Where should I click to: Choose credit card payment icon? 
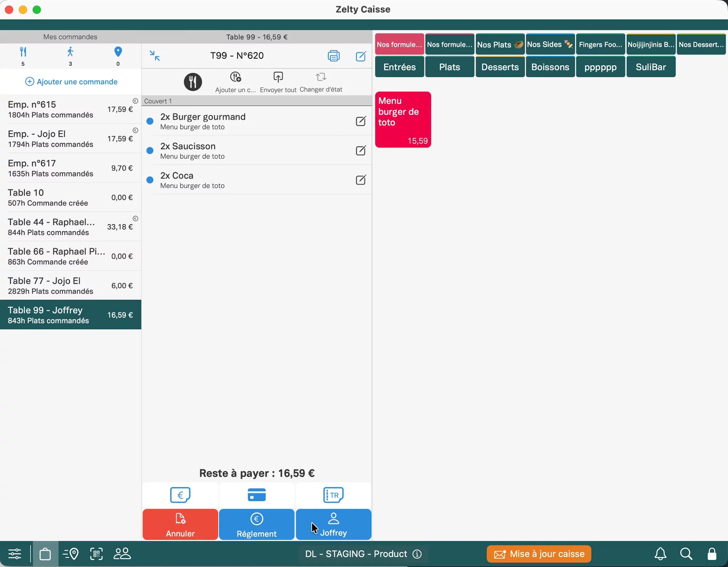click(x=257, y=495)
